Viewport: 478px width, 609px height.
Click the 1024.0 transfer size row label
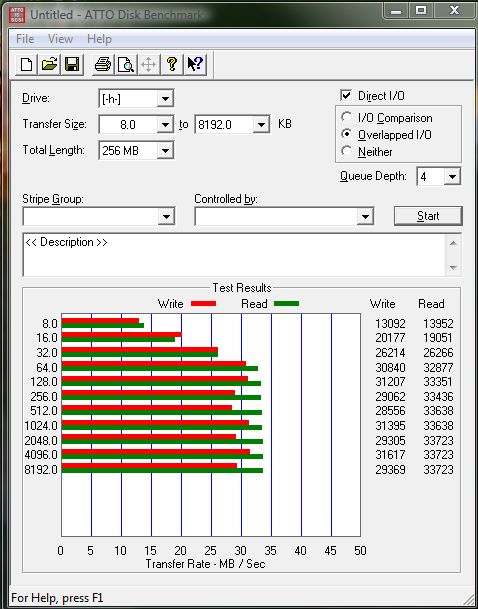tap(41, 426)
